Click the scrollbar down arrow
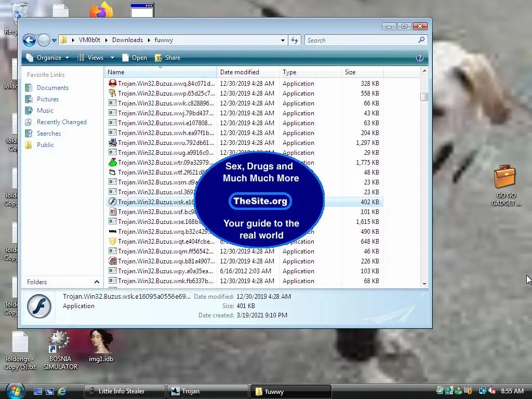532x399 pixels. (x=424, y=284)
